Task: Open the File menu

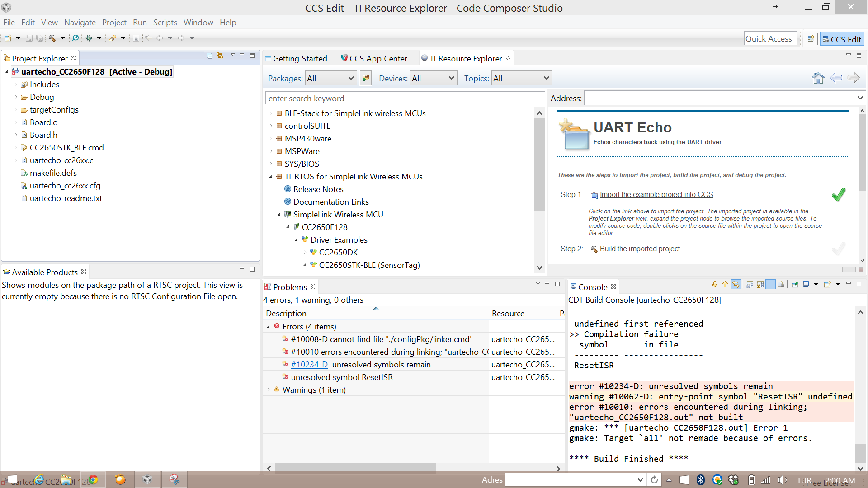Action: coord(9,23)
